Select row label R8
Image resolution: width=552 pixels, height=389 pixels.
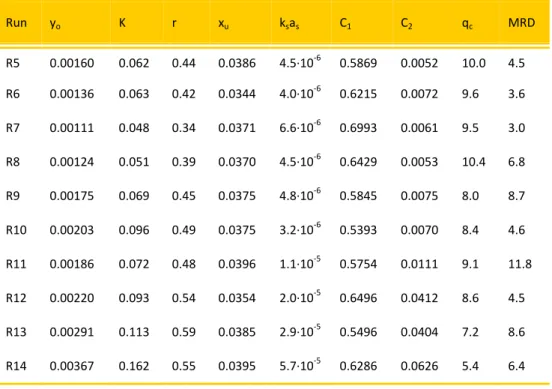(13, 162)
